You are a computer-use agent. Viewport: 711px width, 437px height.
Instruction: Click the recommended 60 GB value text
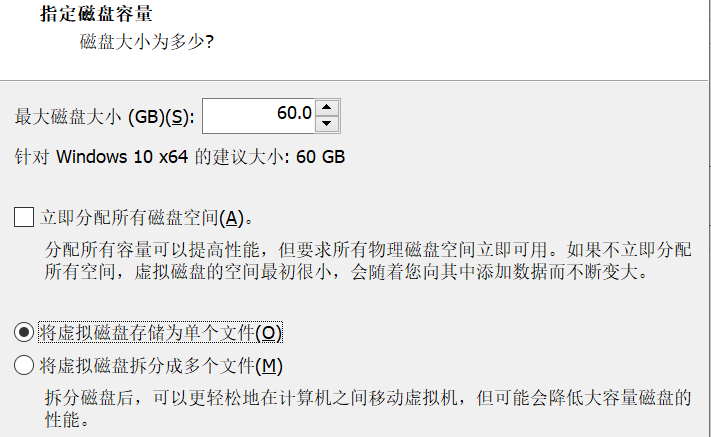320,158
